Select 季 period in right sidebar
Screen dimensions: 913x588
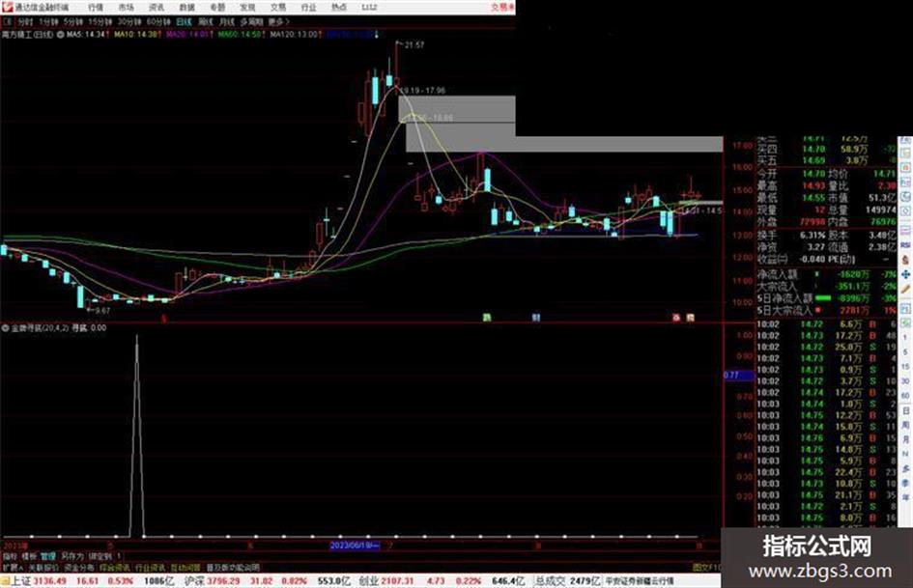pos(905,483)
